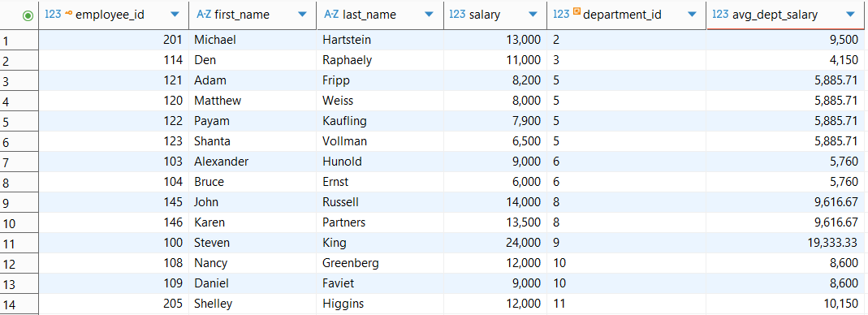Screen dimensions: 868x315
Task: Open avg_dept_salary column filter arrow
Action: pos(851,15)
